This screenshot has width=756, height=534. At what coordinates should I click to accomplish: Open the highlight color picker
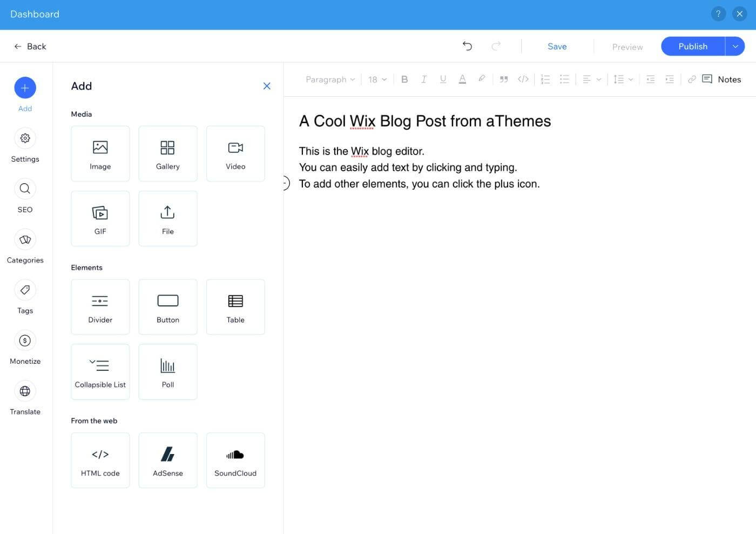click(482, 79)
